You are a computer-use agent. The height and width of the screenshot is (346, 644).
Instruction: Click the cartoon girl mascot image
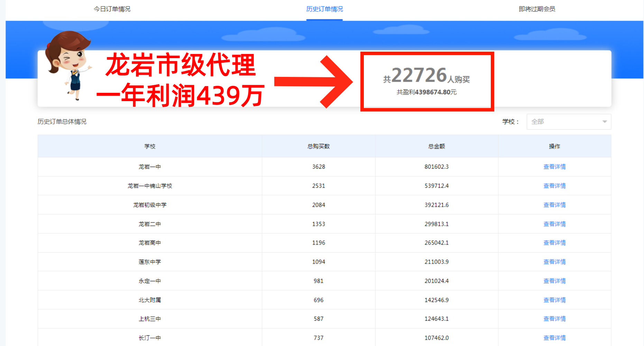click(x=68, y=65)
